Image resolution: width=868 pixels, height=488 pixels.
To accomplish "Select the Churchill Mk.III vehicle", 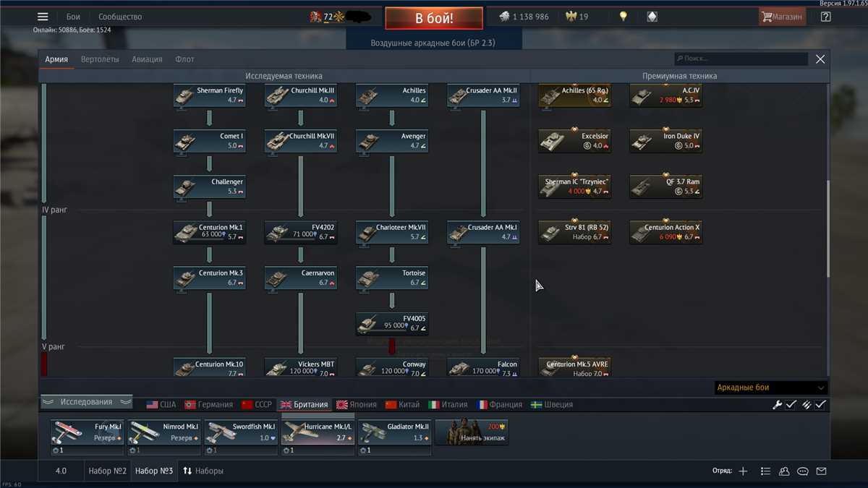I will 301,95.
